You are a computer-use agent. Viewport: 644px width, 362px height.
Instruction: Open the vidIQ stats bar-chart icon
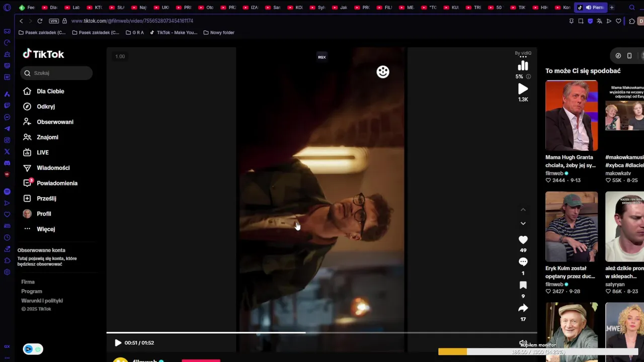pos(523,66)
